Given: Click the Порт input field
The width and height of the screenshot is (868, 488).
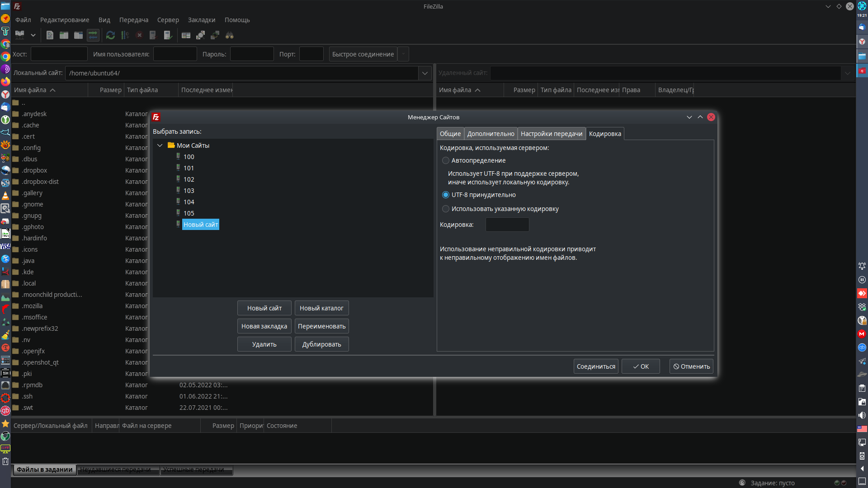Looking at the screenshot, I should coord(311,54).
